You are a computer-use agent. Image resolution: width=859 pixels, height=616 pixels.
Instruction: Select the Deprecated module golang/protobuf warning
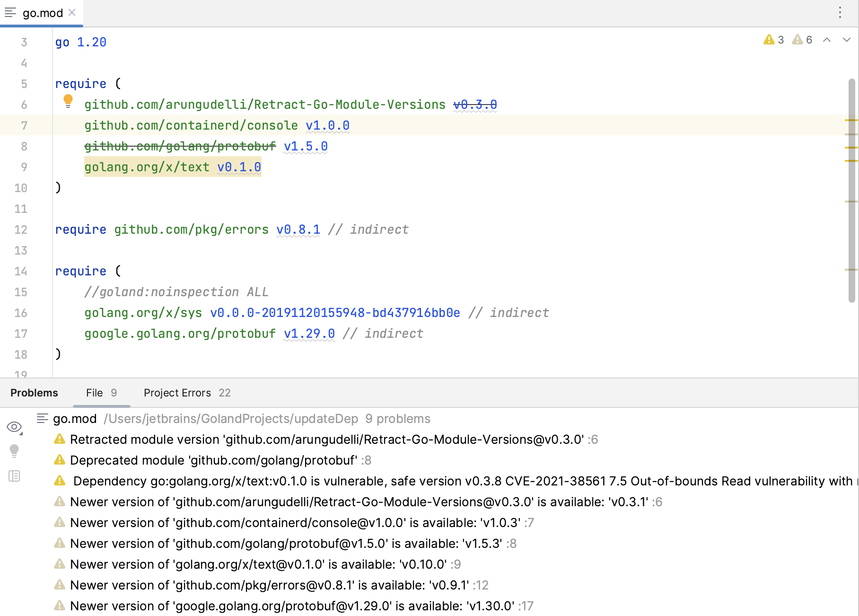[x=213, y=460]
